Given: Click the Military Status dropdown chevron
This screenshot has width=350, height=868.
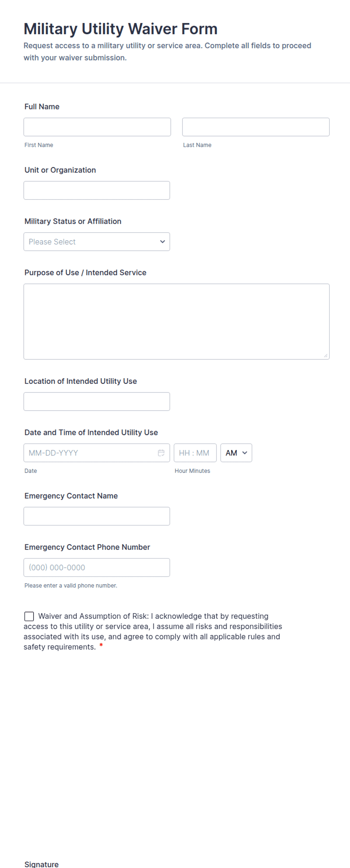Looking at the screenshot, I should pyautogui.click(x=162, y=241).
